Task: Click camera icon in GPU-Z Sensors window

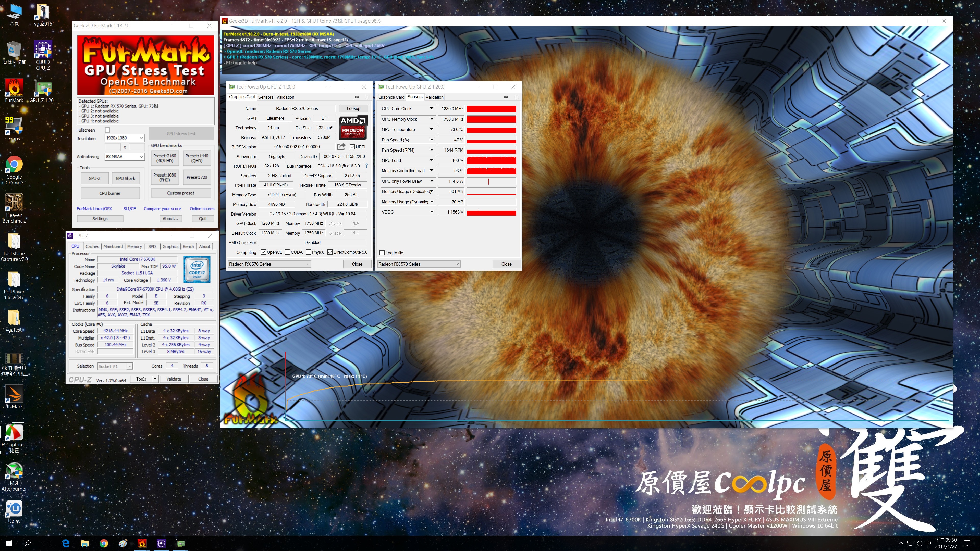Action: tap(506, 97)
